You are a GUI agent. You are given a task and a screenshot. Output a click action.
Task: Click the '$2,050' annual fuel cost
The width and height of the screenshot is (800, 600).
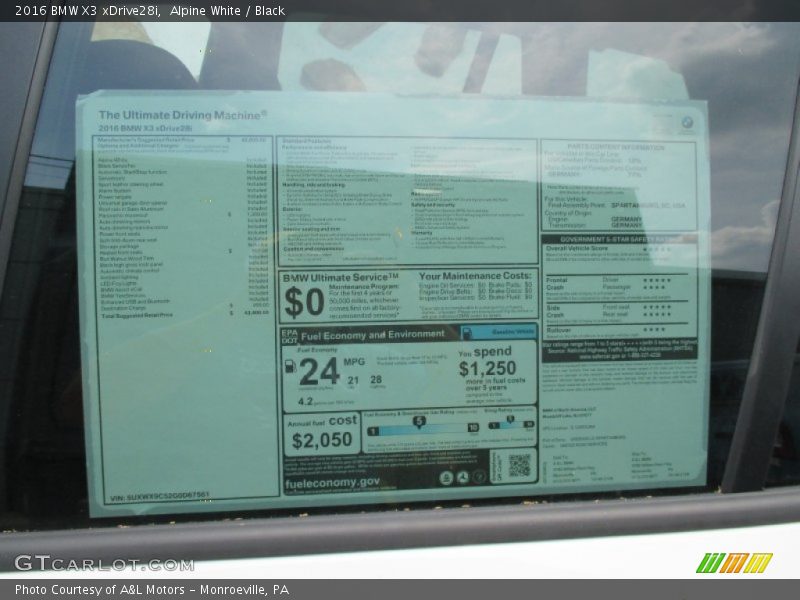tap(322, 440)
